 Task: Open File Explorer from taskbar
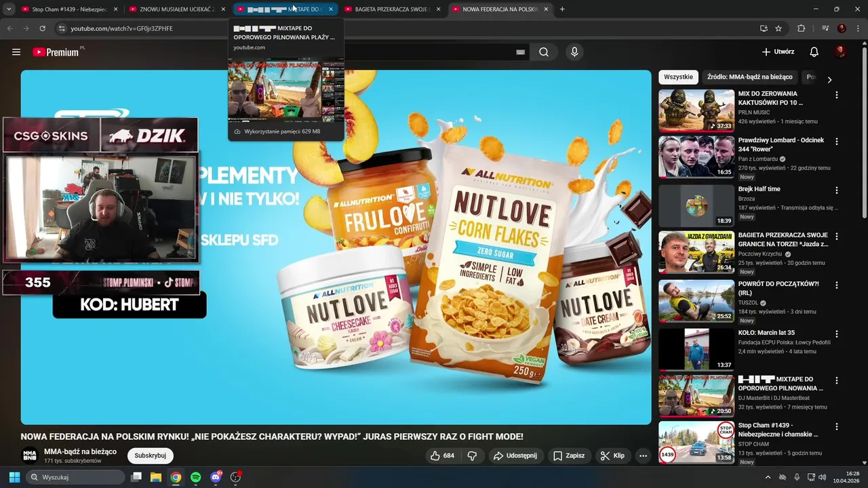click(156, 477)
